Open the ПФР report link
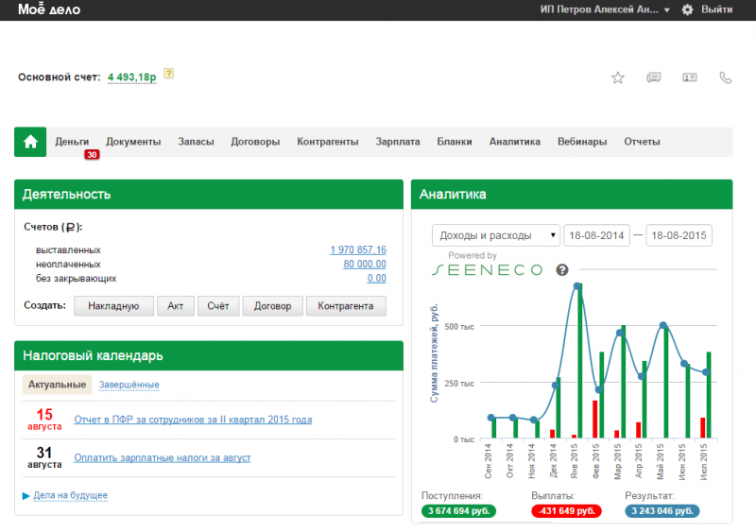This screenshot has width=756, height=532. (193, 420)
